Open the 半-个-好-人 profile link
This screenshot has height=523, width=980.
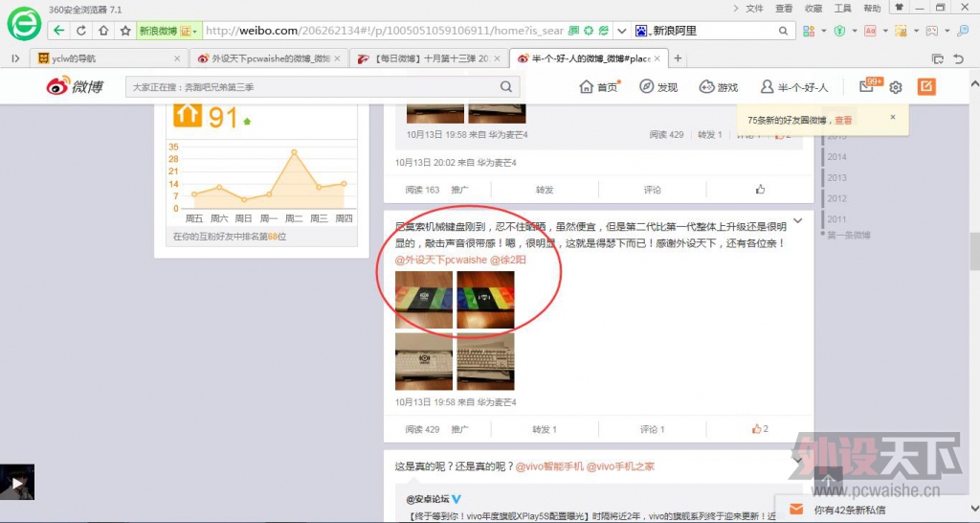point(794,87)
